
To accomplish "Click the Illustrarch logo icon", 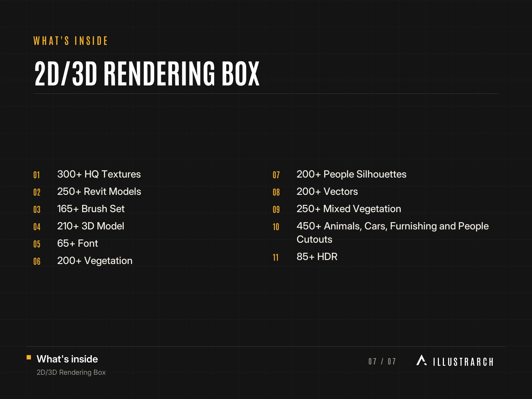I will point(421,360).
